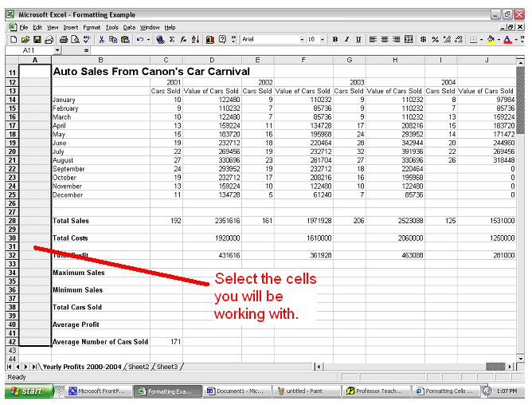Switch to untitled - Paint in the taskbar
The height and width of the screenshot is (405, 532).
pos(304,391)
